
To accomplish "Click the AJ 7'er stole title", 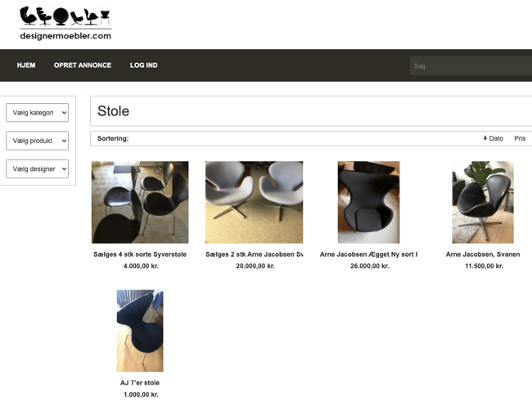I will (x=140, y=383).
